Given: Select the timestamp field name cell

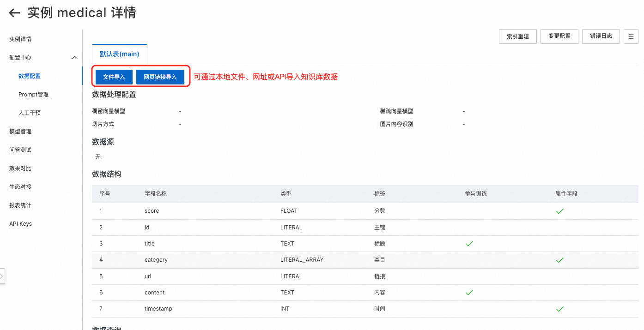Looking at the screenshot, I should tap(158, 309).
